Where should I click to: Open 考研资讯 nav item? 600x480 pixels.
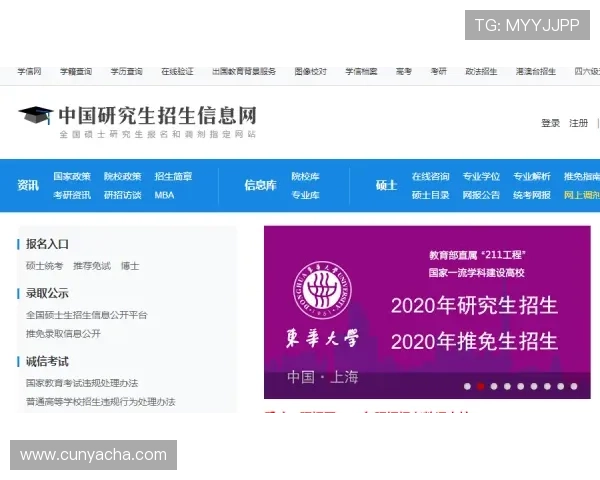point(72,195)
